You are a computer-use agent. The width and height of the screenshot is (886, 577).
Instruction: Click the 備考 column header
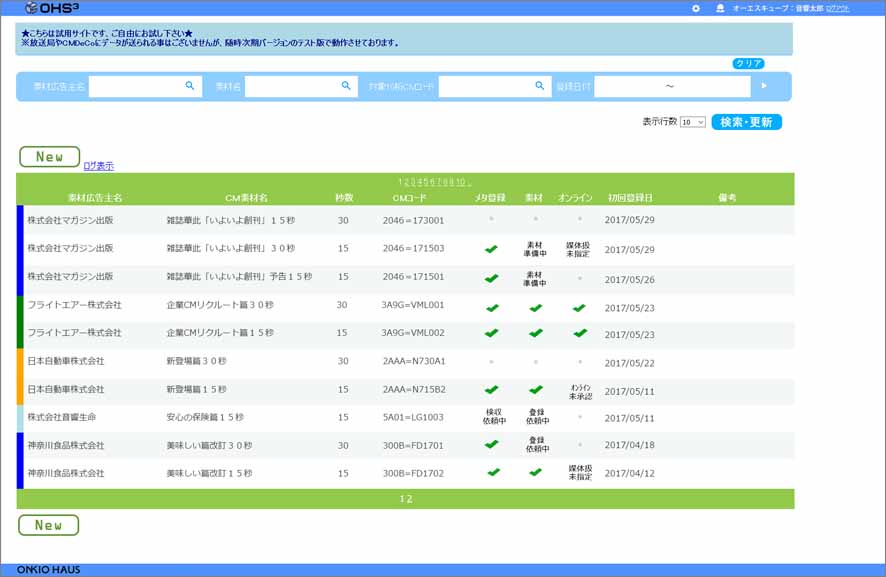click(x=727, y=198)
